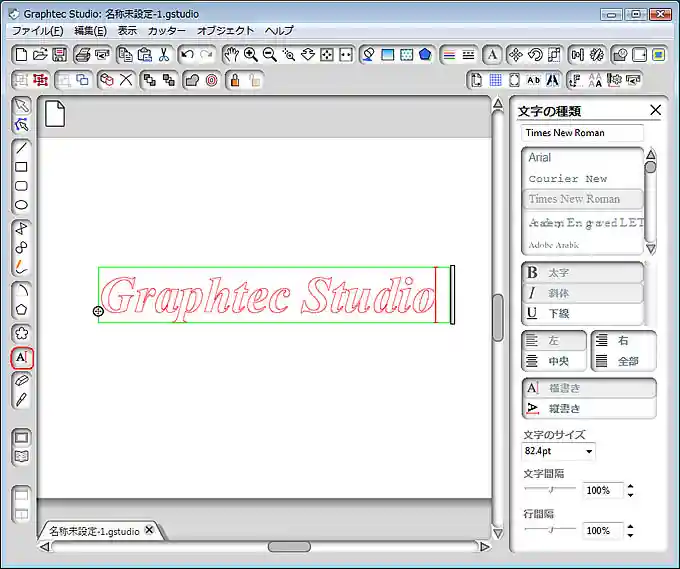Click the Undo arrow icon

click(187, 55)
